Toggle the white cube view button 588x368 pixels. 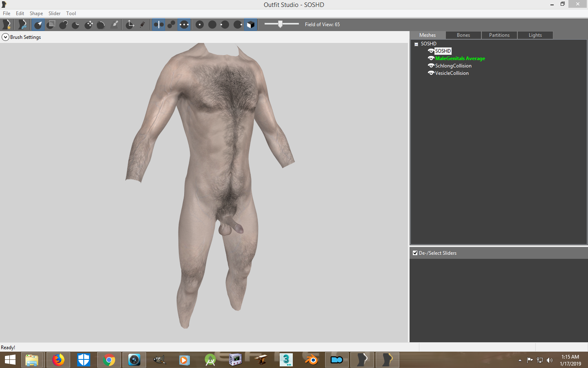[251, 25]
